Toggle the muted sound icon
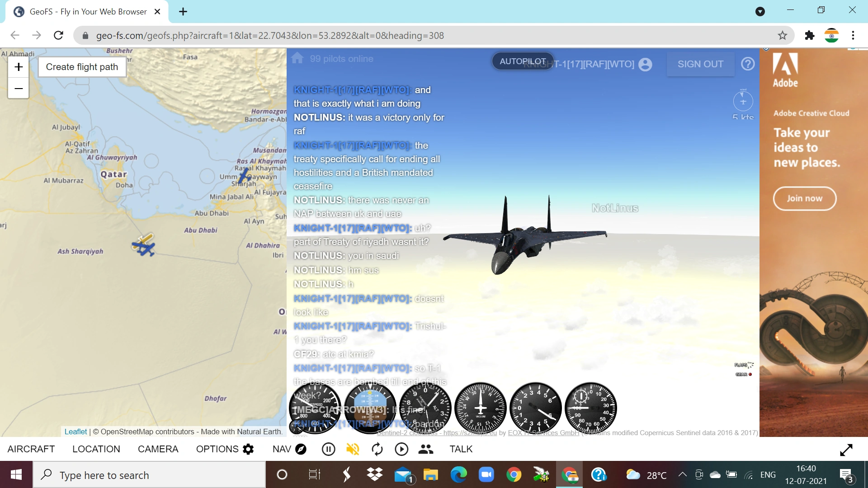This screenshot has height=488, width=868. (353, 449)
